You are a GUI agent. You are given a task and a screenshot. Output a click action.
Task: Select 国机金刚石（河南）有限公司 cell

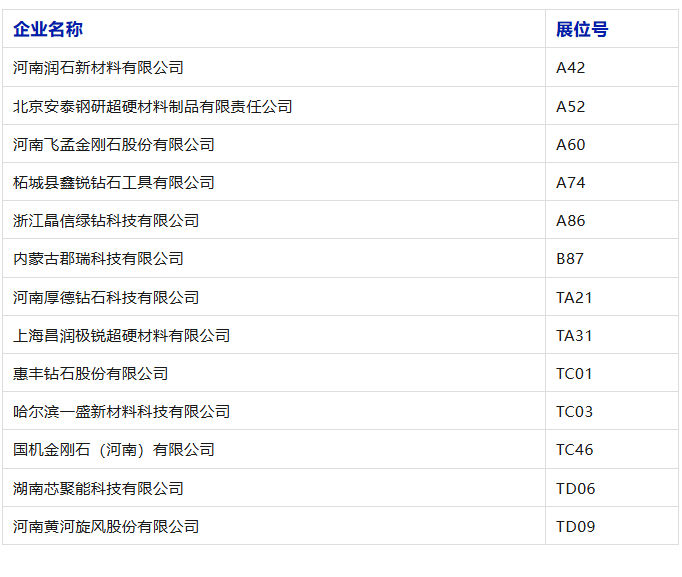(x=114, y=450)
